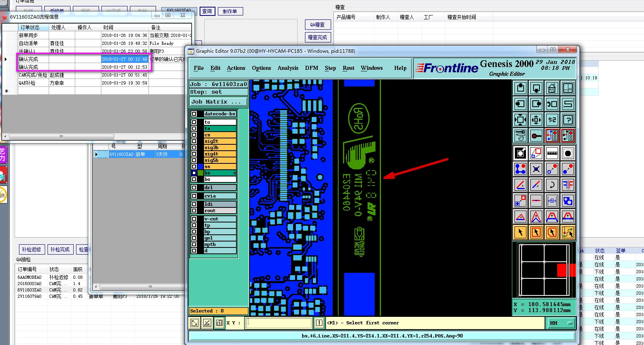The width and height of the screenshot is (644, 345).
Task: Click the rotate curved arrow icon
Action: (x=552, y=185)
